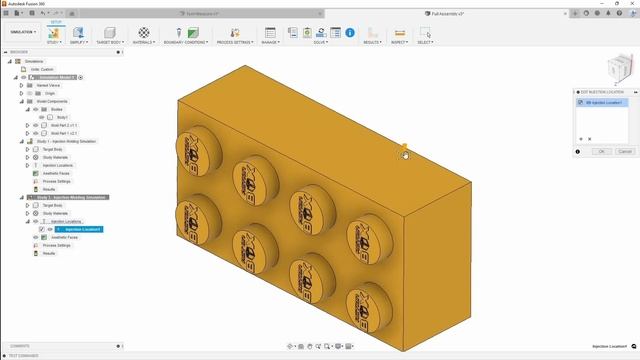This screenshot has height=360, width=640.
Task: Click Cancel in Edit Injection Location dialog
Action: tap(625, 151)
